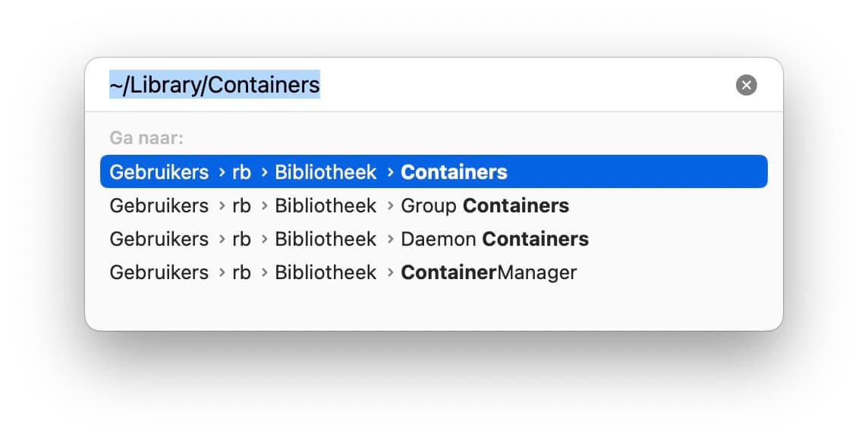Choose the Daemon Containers suggestion

433,239
